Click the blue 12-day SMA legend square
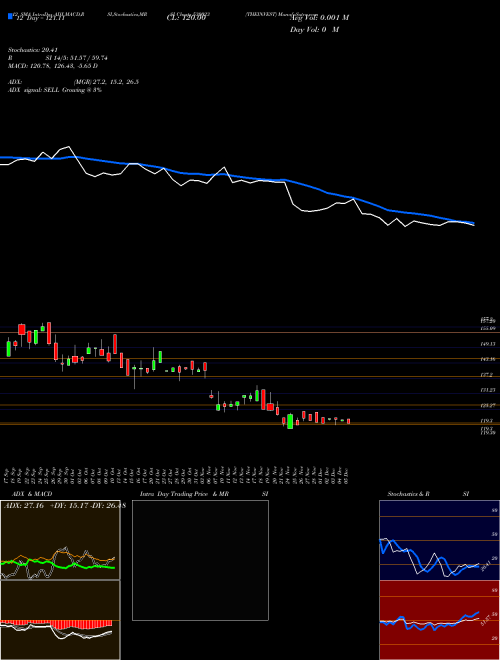500x660 pixels. [11, 16]
